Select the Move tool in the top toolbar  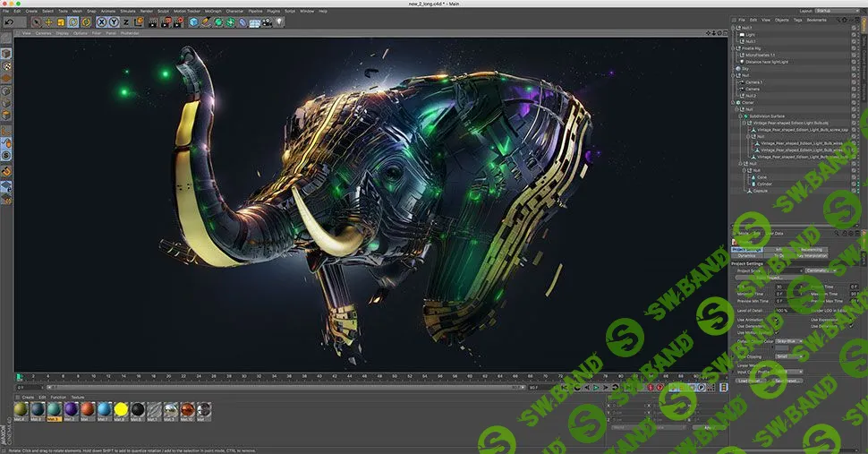point(48,21)
